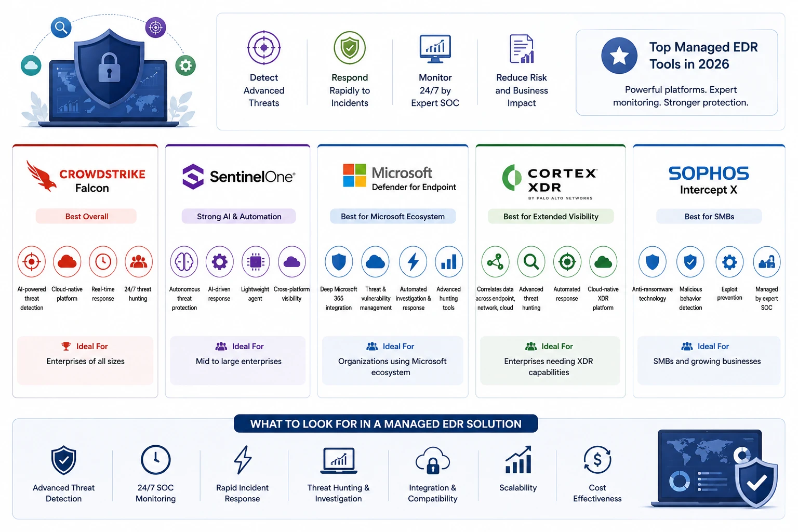
Task: Click the Sophos Intercept X logo
Action: pyautogui.click(x=709, y=180)
